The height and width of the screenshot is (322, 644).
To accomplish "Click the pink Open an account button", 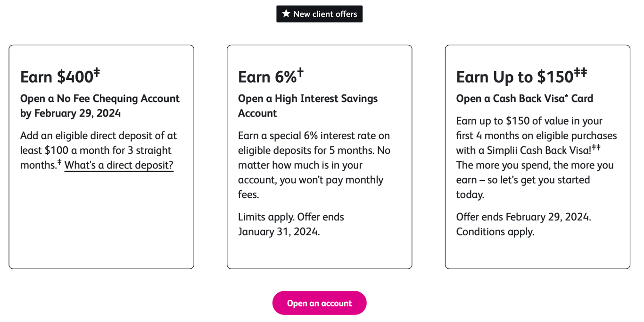I will pos(319,303).
